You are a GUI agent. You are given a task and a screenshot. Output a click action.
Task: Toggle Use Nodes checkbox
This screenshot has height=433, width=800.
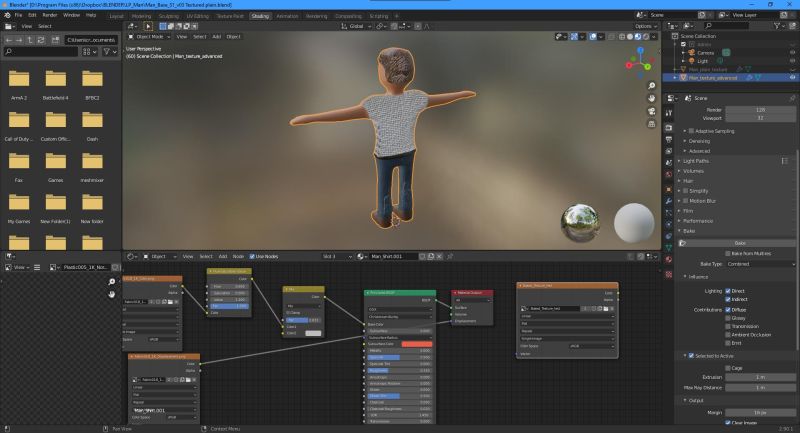252,257
